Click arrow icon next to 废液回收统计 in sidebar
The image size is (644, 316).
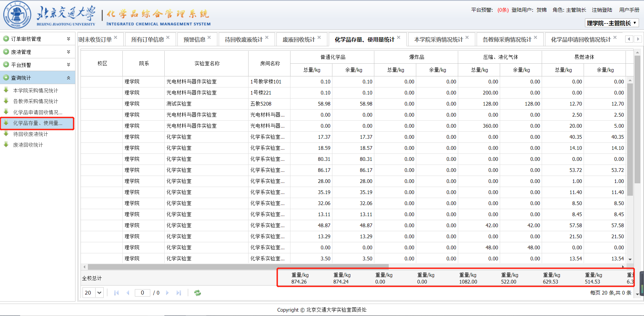[6, 144]
